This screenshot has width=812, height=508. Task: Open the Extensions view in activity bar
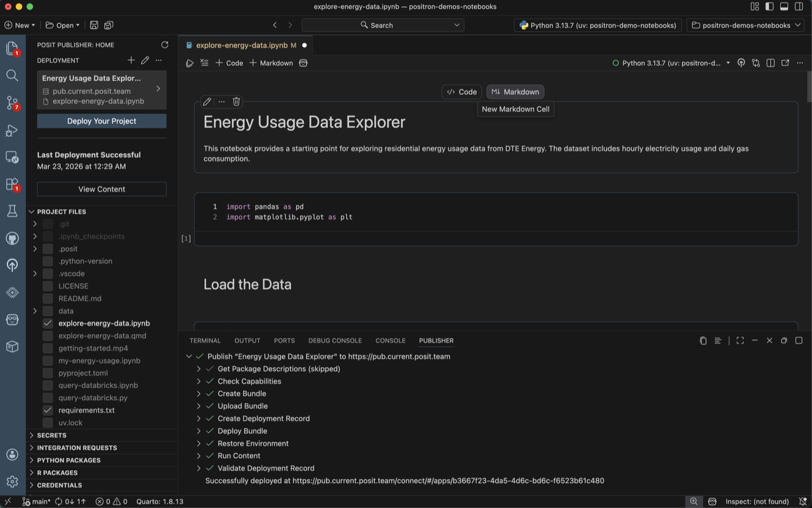pos(12,185)
